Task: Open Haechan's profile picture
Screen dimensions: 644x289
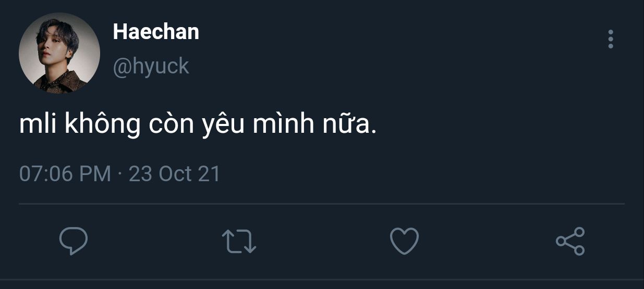Action: point(59,53)
